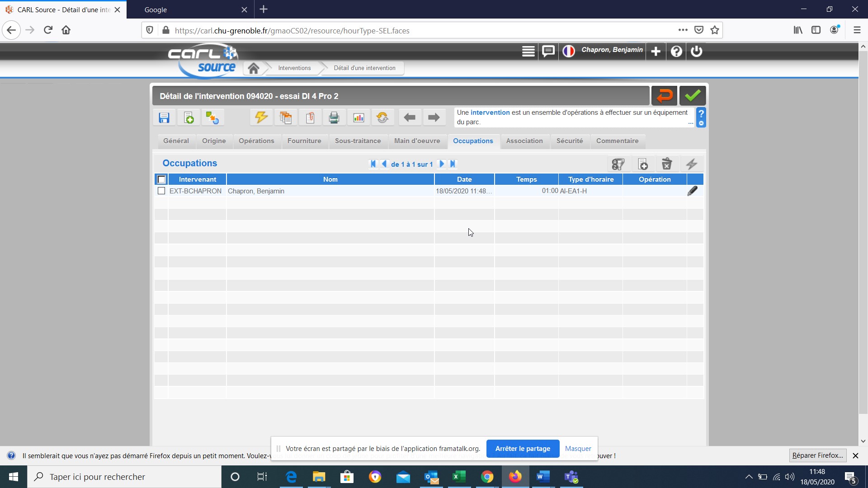This screenshot has width=868, height=488.
Task: Open the language flag selector
Action: pos(569,51)
